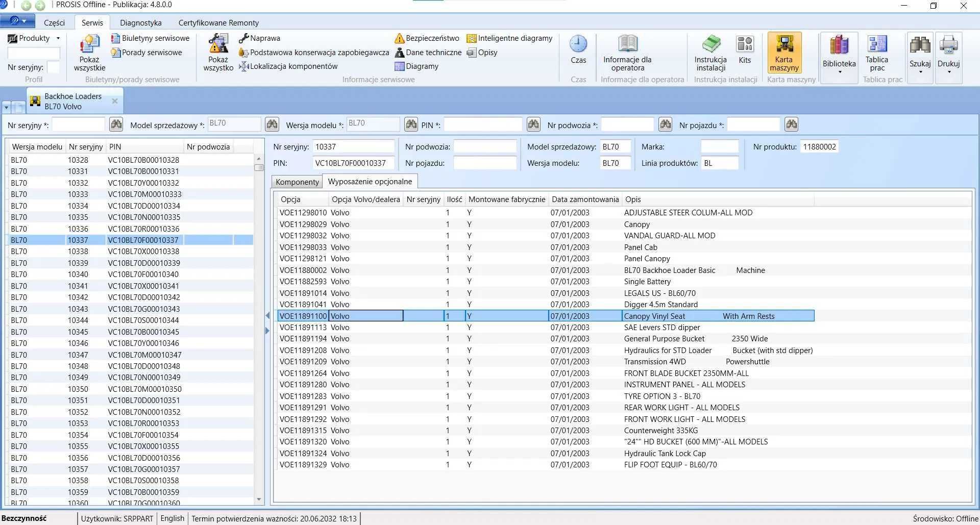Sort by Opcja column header
Screen dimensions: 980x525
(x=303, y=199)
